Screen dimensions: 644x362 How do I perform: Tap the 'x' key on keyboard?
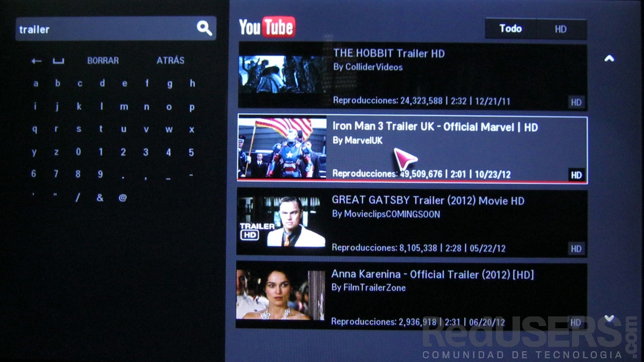pos(192,129)
